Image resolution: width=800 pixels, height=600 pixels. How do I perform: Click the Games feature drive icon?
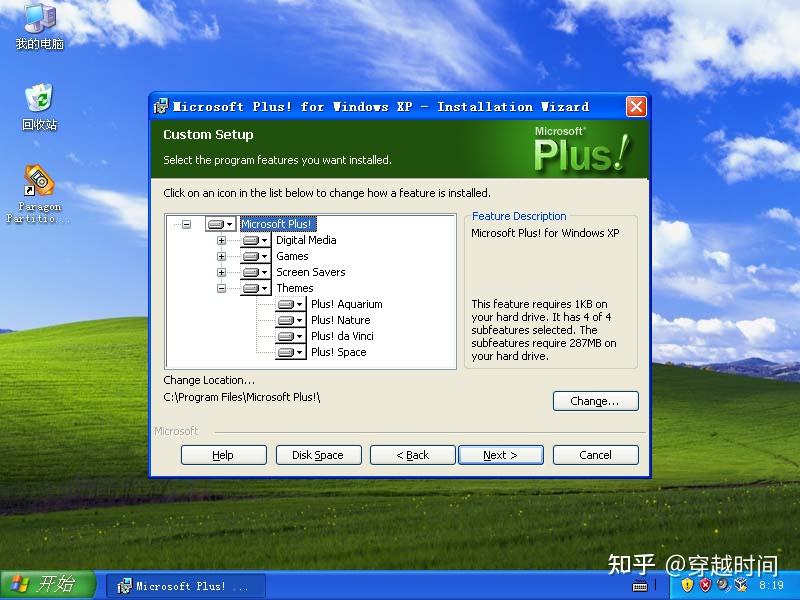pyautogui.click(x=250, y=256)
